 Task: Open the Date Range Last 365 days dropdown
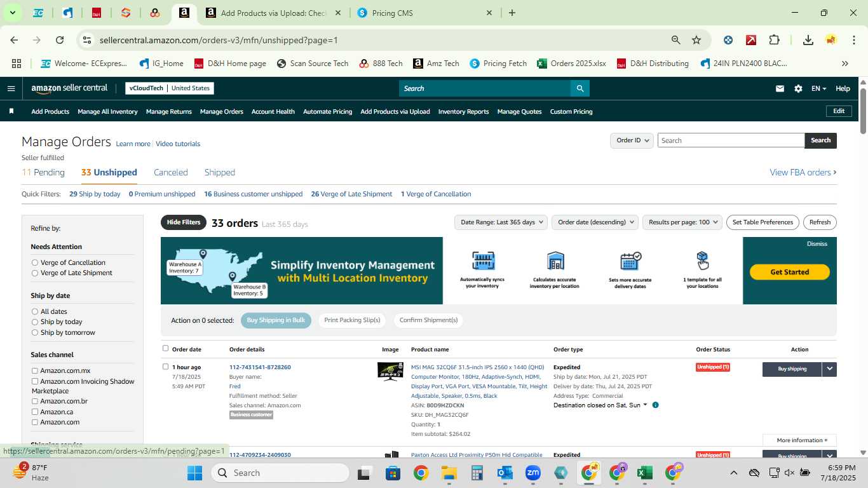pyautogui.click(x=501, y=222)
